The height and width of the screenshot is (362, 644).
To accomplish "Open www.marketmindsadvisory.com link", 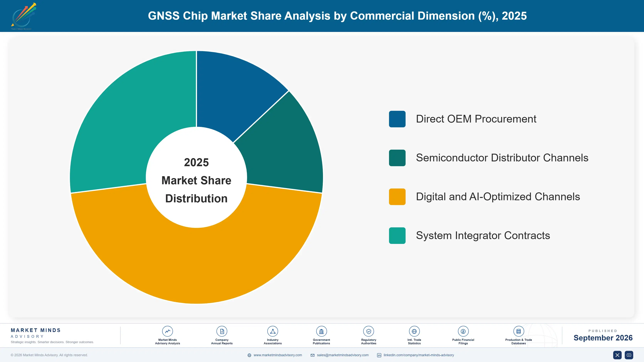I will pyautogui.click(x=278, y=355).
